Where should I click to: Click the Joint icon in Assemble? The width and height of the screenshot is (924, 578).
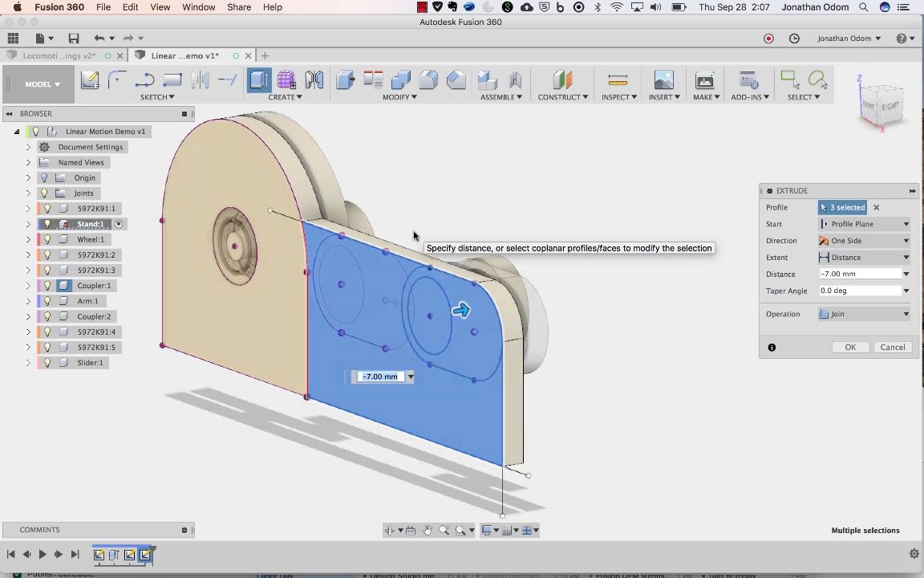[x=515, y=79]
